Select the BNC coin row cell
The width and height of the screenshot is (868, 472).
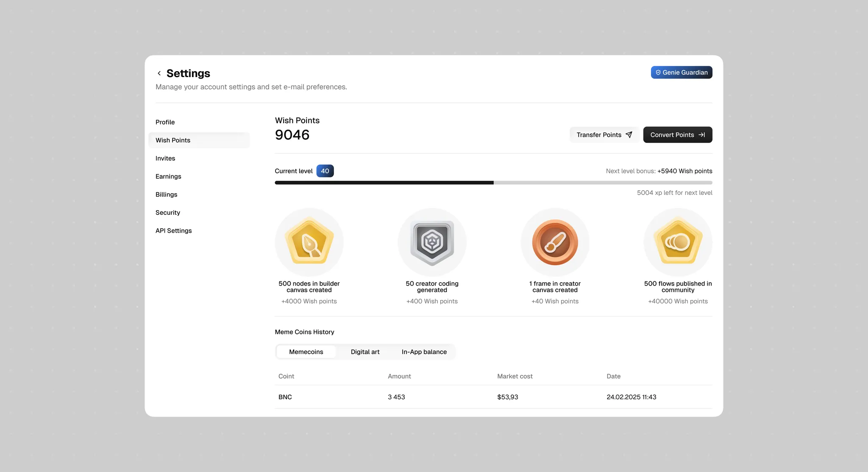285,397
